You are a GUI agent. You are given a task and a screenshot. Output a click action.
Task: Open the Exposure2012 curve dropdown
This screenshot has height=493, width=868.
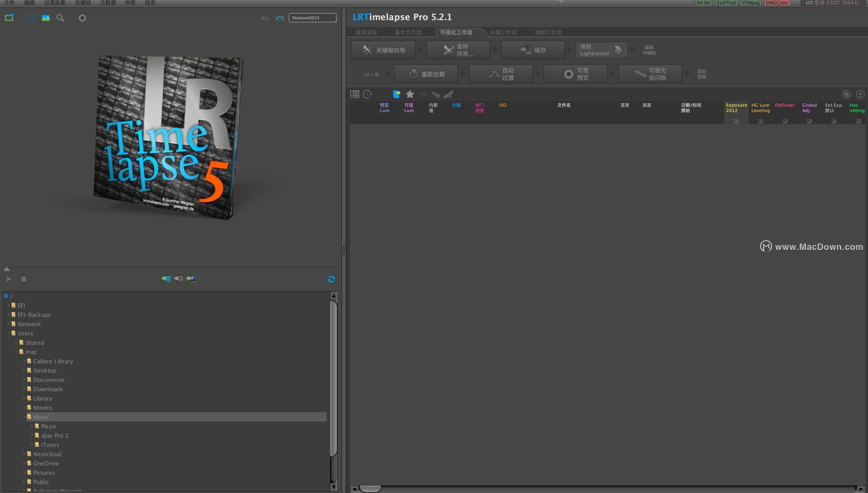click(x=312, y=18)
